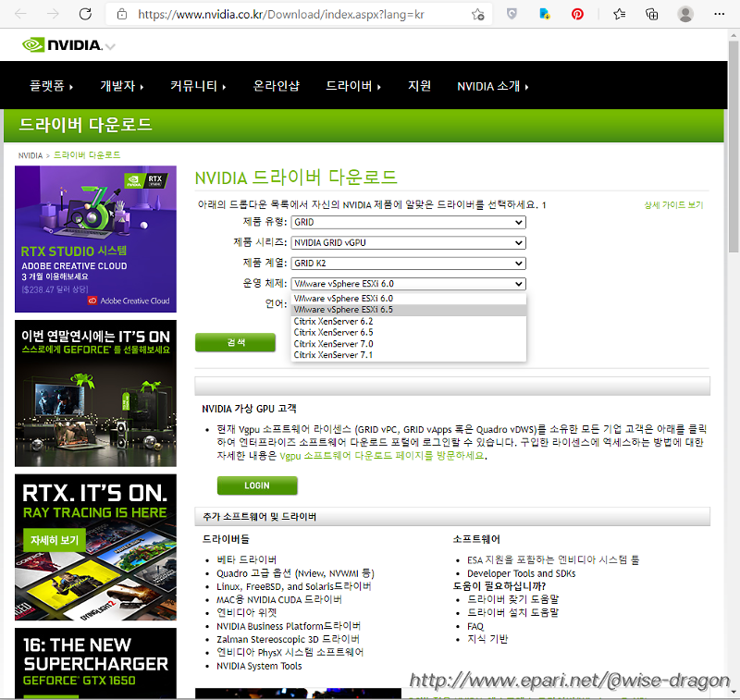
Task: Open the 제품 유형 GRID dropdown
Action: [408, 222]
